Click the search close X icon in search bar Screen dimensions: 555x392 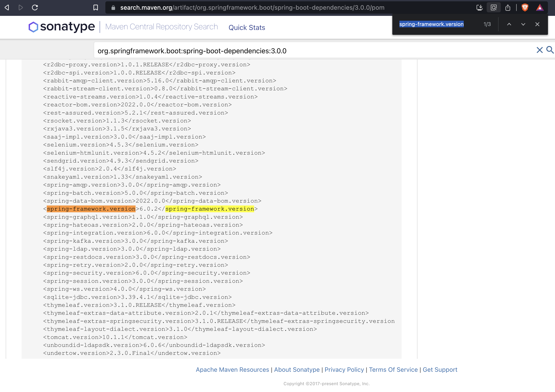click(x=540, y=50)
